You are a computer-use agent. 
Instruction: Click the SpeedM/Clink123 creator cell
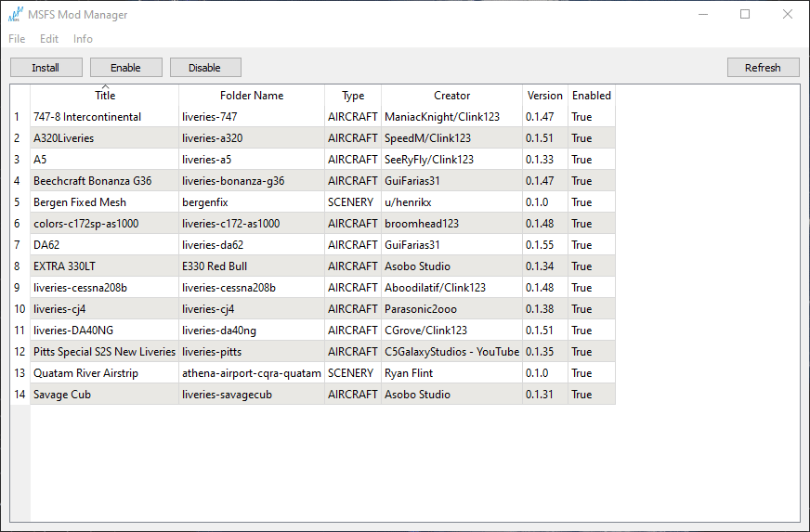pyautogui.click(x=452, y=138)
